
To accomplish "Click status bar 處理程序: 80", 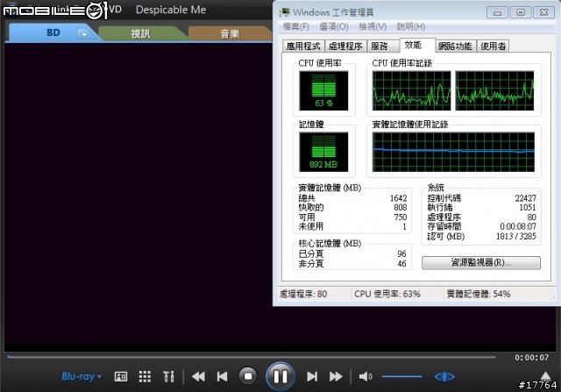I will point(303,295).
